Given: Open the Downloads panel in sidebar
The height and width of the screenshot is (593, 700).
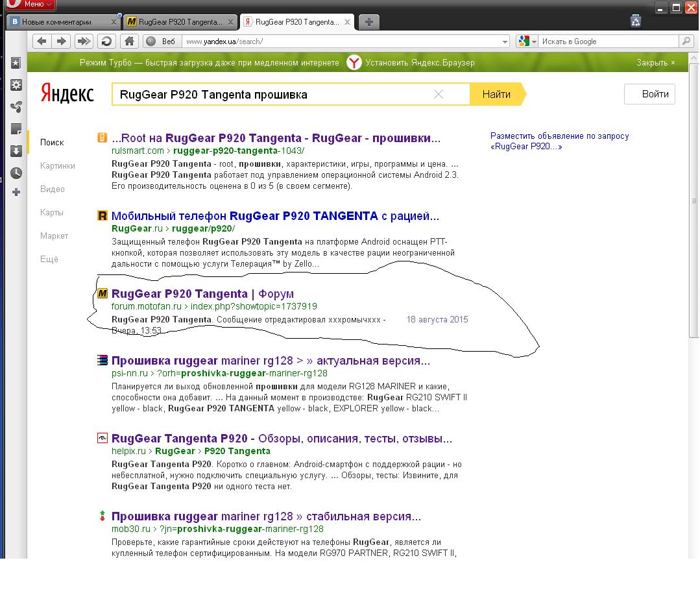Looking at the screenshot, I should 16,151.
